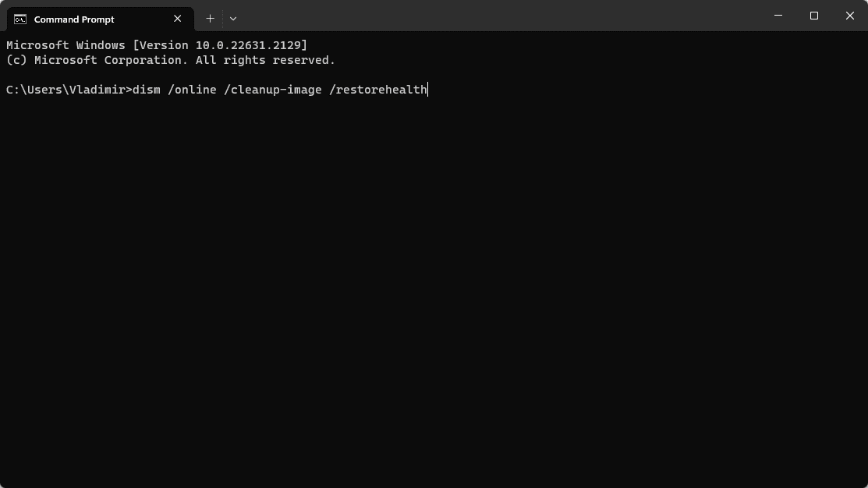Click the word "dism" in the command line
This screenshot has width=868, height=488.
146,90
